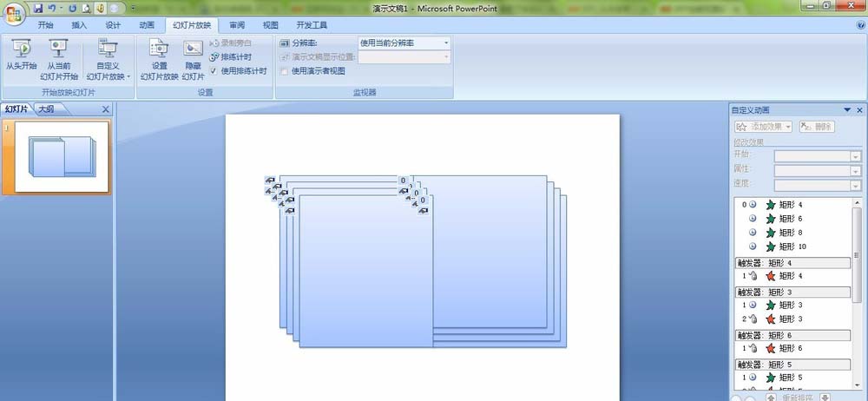Customize the quick access toolbar
The height and width of the screenshot is (401, 868).
pyautogui.click(x=133, y=9)
